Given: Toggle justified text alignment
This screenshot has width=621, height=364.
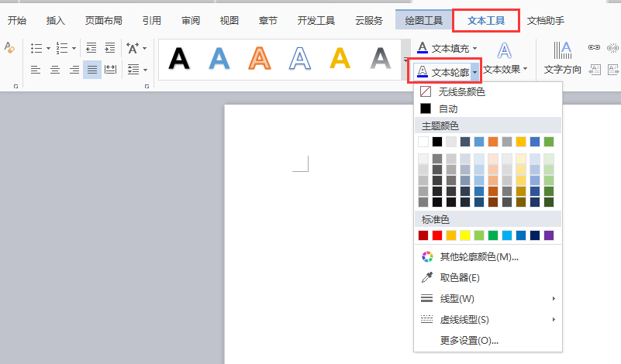Looking at the screenshot, I should pyautogui.click(x=92, y=70).
